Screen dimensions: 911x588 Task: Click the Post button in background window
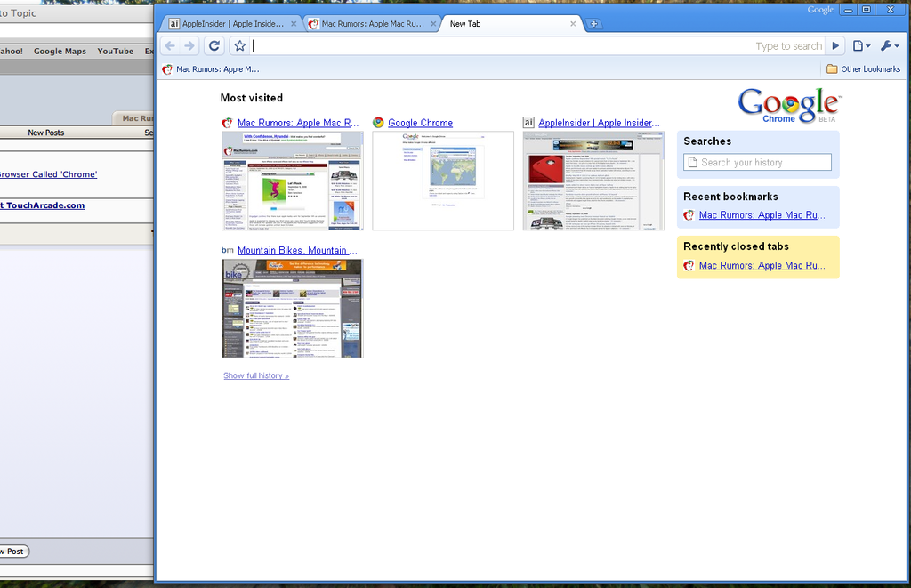(x=14, y=552)
